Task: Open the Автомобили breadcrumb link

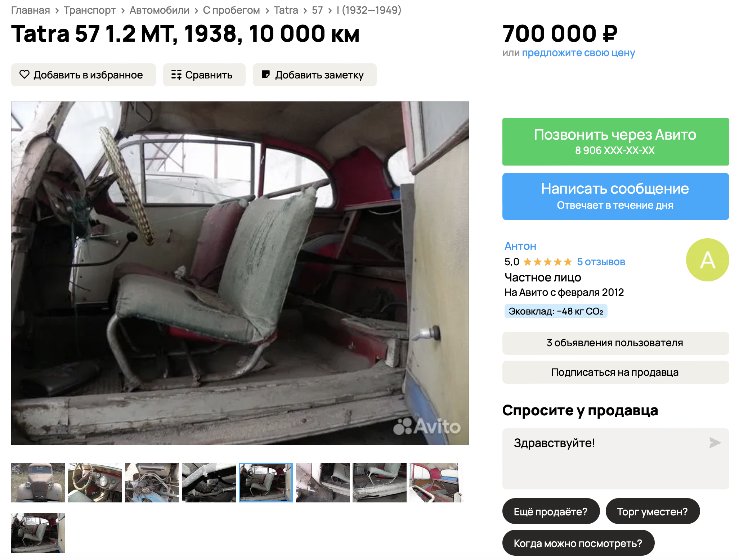Action: (160, 10)
